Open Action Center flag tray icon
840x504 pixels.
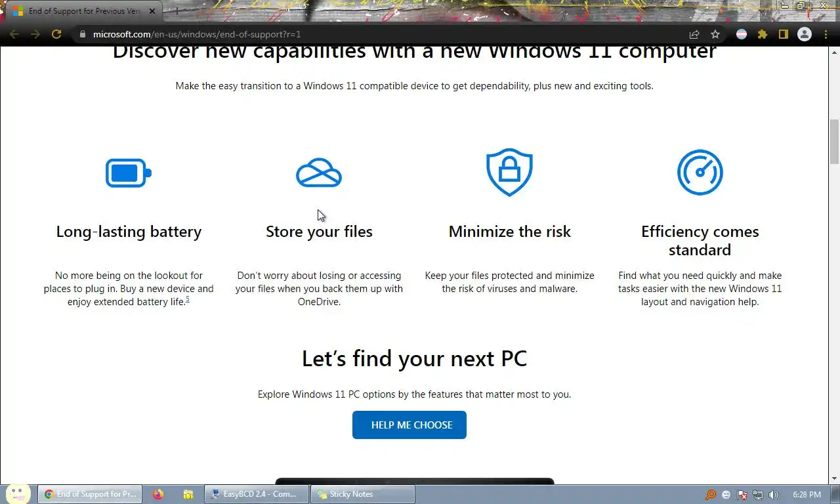pyautogui.click(x=742, y=495)
